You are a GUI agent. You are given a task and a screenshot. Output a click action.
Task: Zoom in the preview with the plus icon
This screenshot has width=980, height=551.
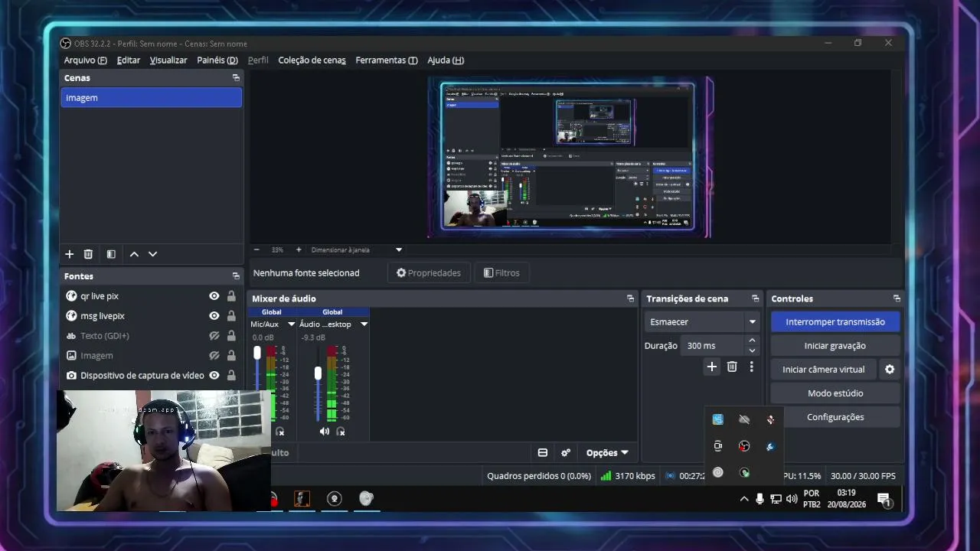[x=299, y=249]
